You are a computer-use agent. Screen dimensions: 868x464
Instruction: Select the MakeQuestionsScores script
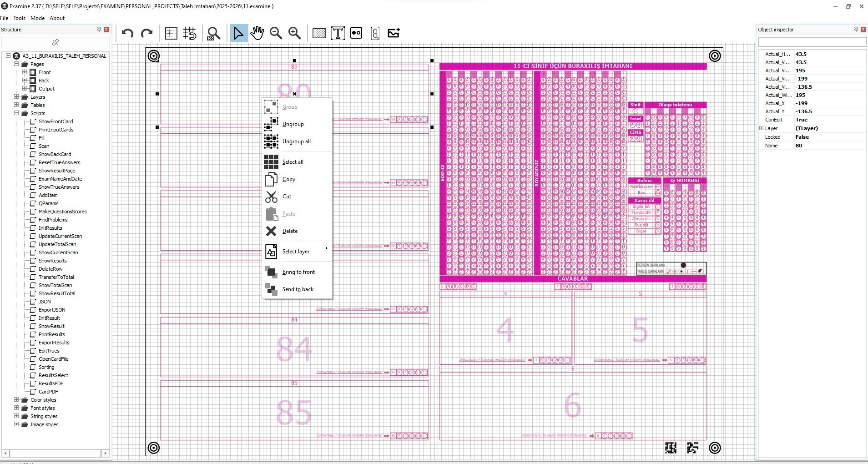pyautogui.click(x=62, y=212)
